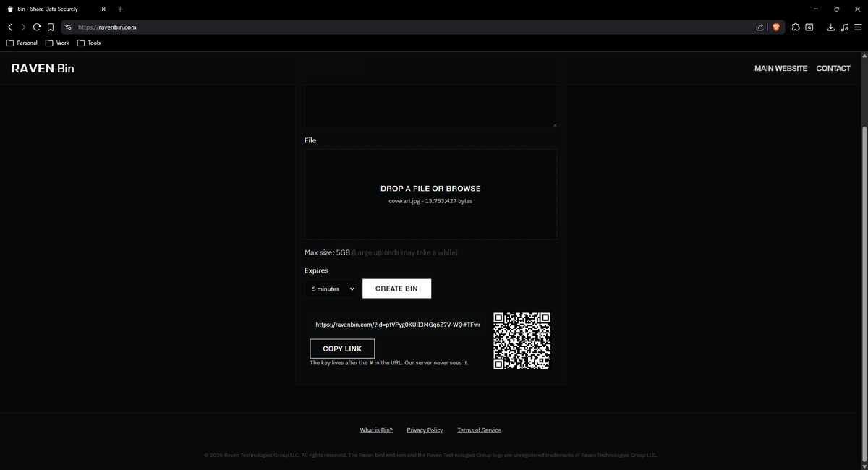868x470 pixels.
Task: Open the Brave Shields lion icon
Action: pos(777,27)
